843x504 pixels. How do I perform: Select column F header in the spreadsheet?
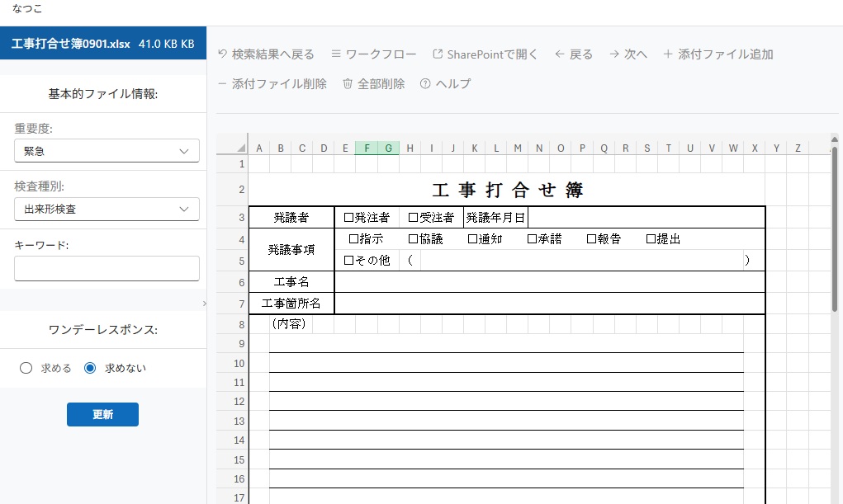367,148
